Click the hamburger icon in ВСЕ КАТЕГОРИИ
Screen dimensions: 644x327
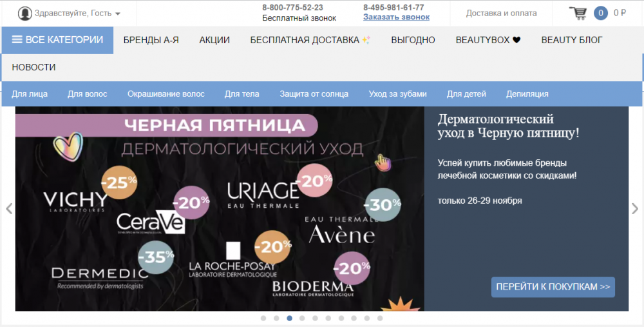(17, 39)
